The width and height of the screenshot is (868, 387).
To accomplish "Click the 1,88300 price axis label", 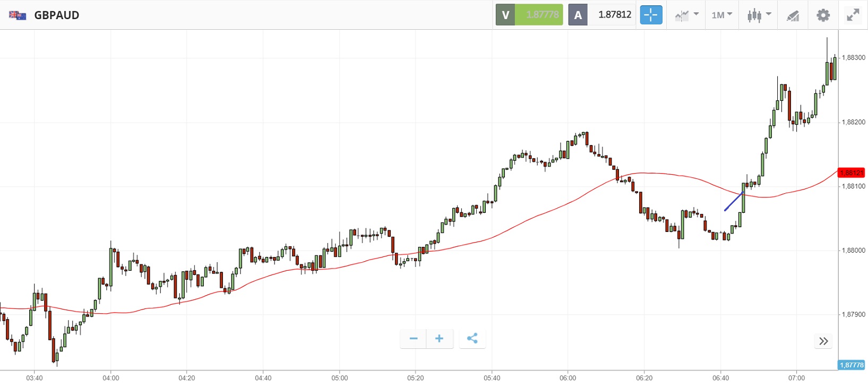I will tap(854, 58).
